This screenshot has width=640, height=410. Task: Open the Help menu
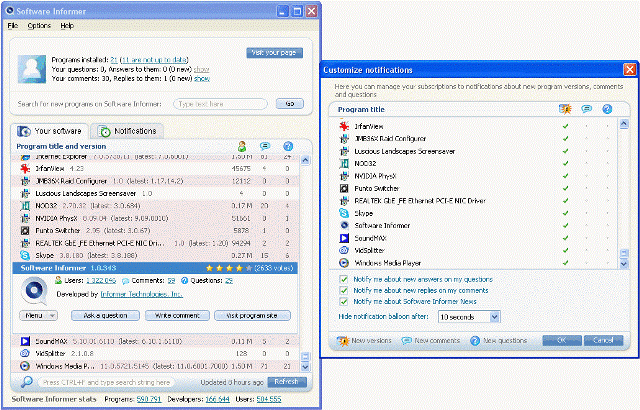click(67, 26)
